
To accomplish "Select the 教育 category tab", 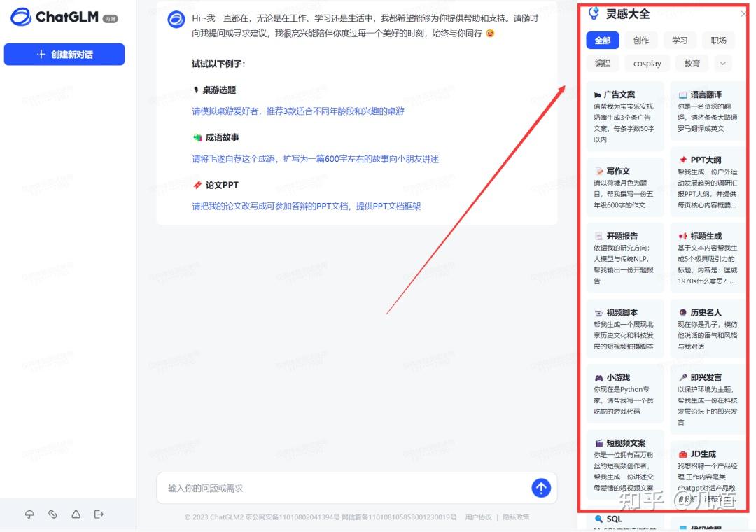I will pos(692,63).
